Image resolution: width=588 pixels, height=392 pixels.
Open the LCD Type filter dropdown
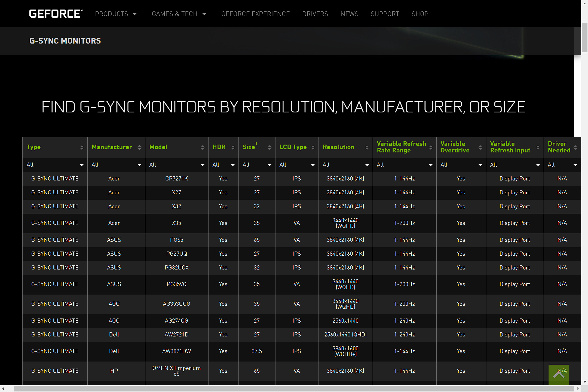click(x=297, y=165)
